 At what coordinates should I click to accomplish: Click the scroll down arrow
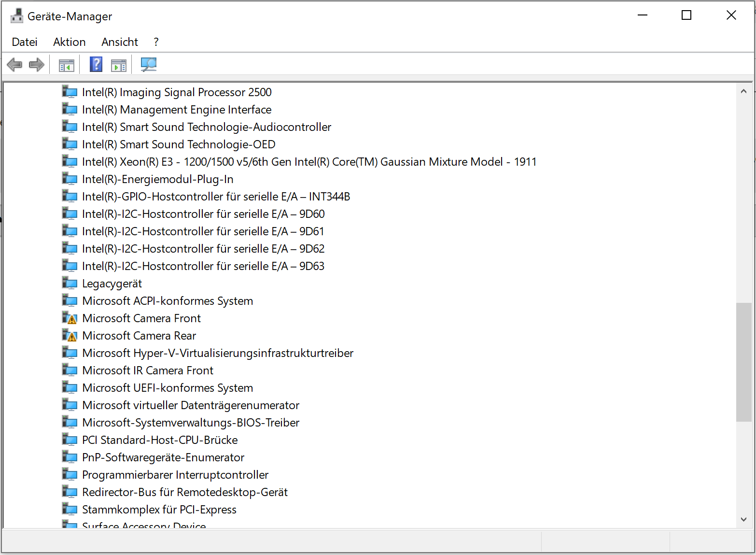click(743, 519)
